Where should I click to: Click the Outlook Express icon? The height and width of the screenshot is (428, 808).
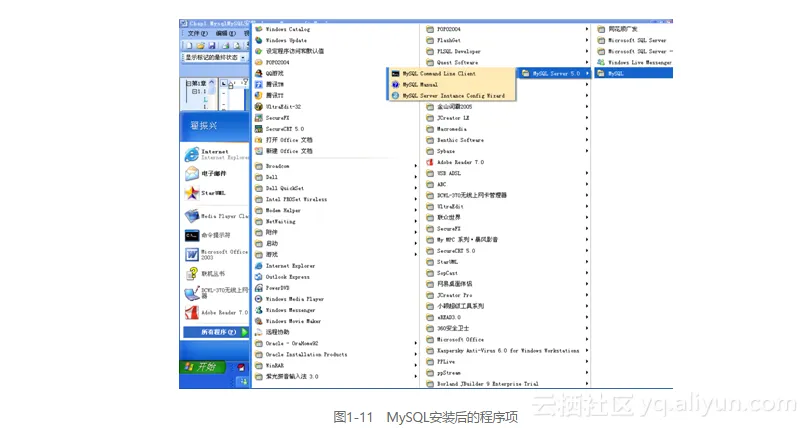259,277
